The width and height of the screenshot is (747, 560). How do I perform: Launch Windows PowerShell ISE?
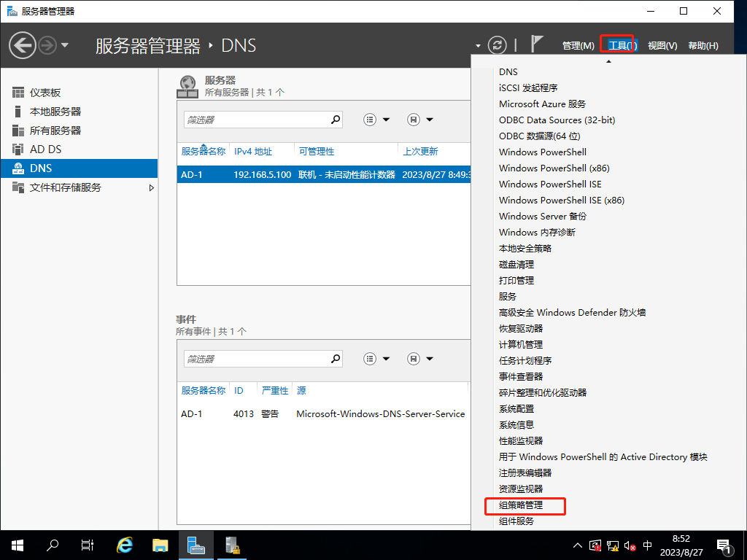click(550, 184)
